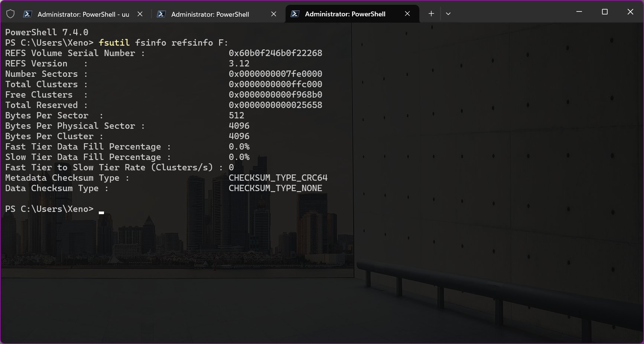Screen dimensions: 644x344
Task: Click the blinking cursor at the prompt
Action: pyautogui.click(x=101, y=212)
